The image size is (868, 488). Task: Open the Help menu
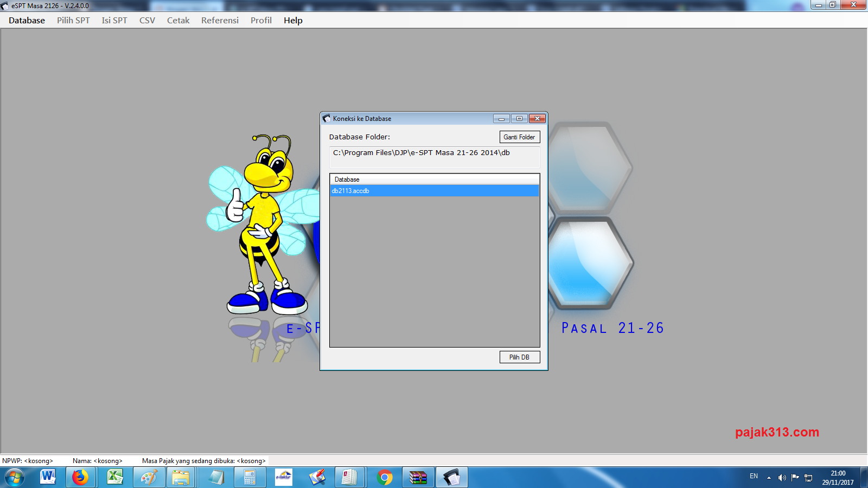coord(293,21)
